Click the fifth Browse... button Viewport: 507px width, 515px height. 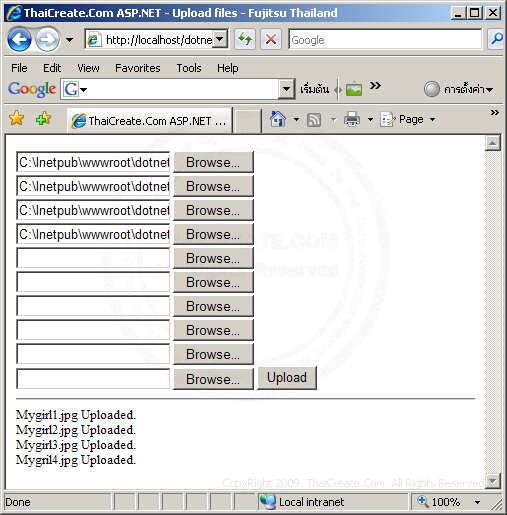tap(213, 258)
